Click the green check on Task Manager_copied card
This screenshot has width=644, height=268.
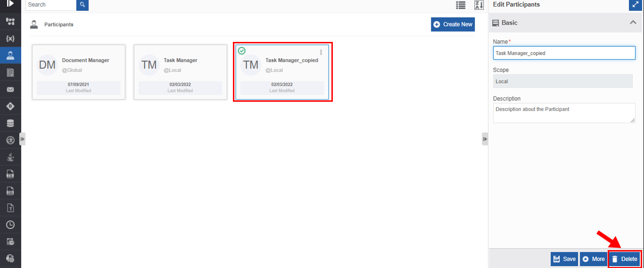(242, 50)
